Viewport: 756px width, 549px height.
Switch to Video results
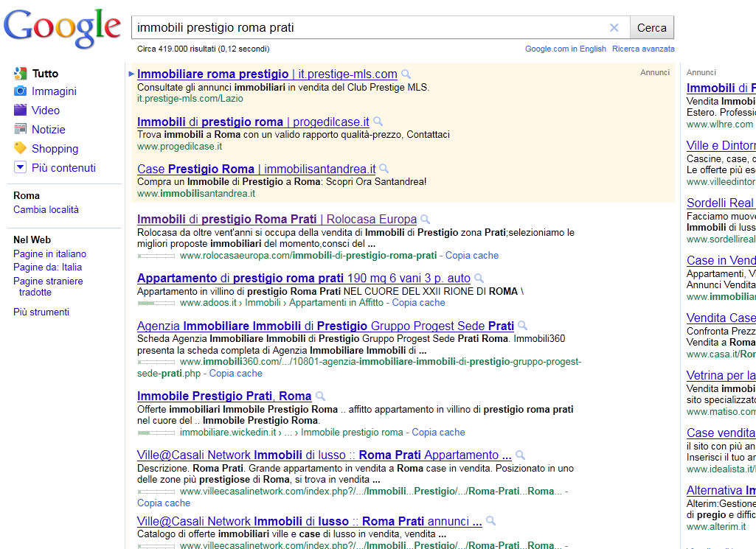pyautogui.click(x=46, y=111)
